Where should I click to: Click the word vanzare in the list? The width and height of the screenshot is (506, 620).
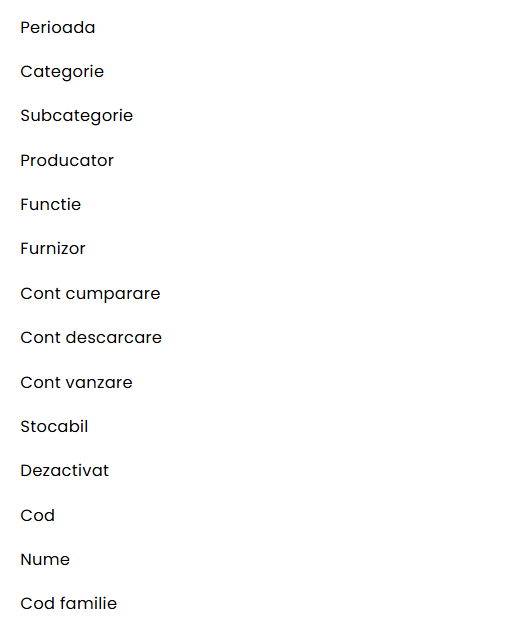(x=99, y=382)
